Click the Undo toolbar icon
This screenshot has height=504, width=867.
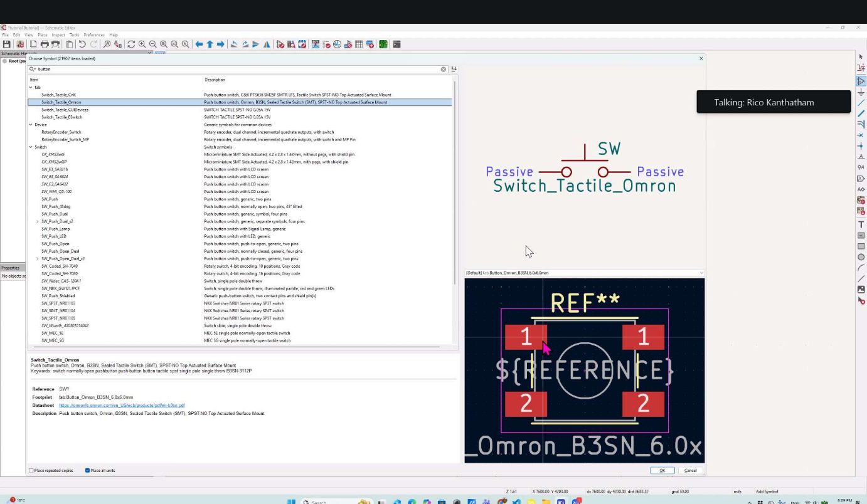click(82, 44)
